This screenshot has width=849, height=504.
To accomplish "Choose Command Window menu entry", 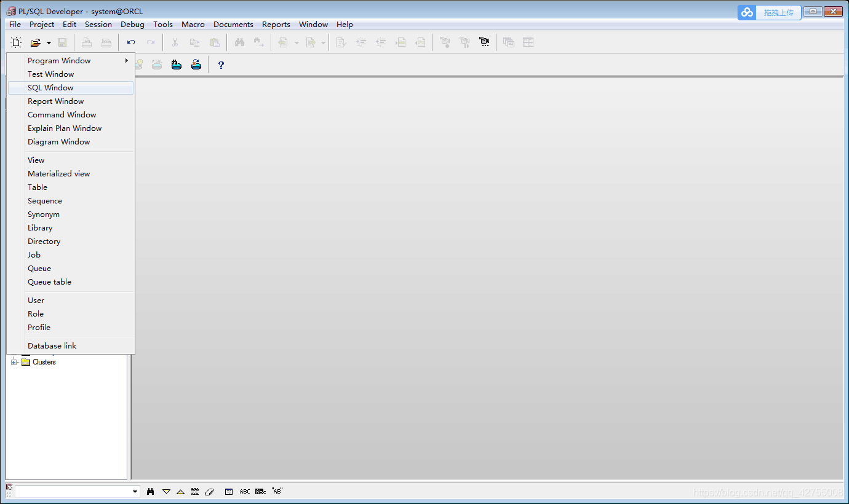I will click(x=71, y=115).
